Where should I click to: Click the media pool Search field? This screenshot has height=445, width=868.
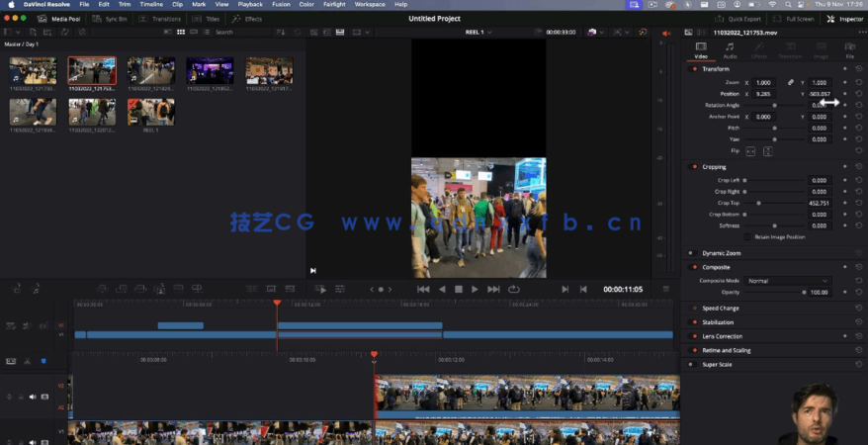point(242,32)
